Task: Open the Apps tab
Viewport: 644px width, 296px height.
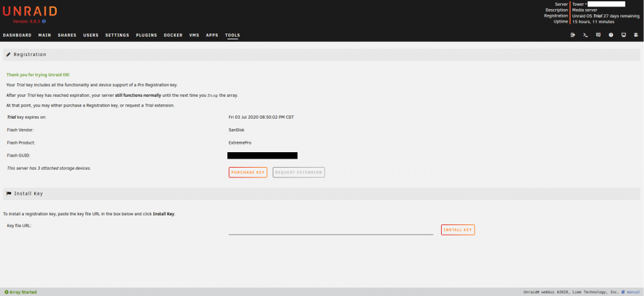Action: 212,35
